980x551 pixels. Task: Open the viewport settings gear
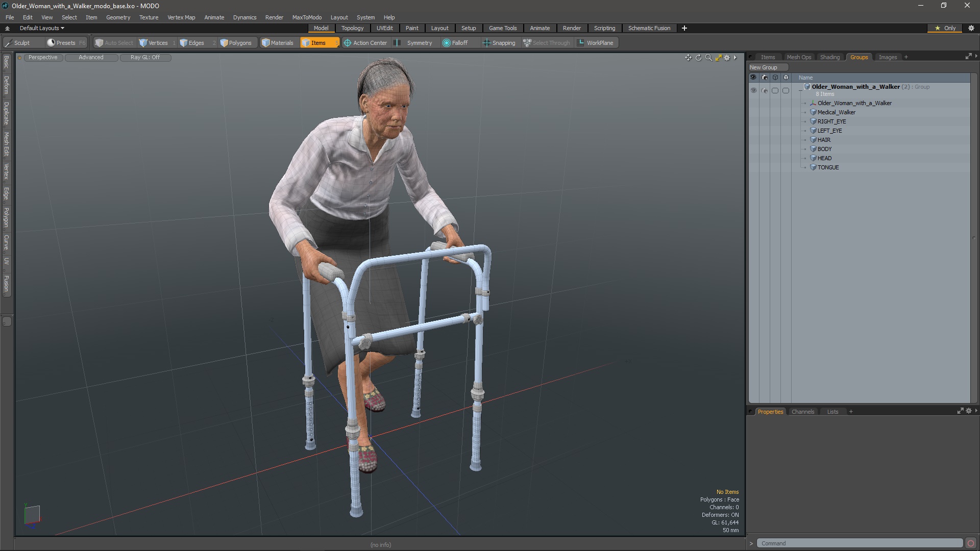coord(727,58)
